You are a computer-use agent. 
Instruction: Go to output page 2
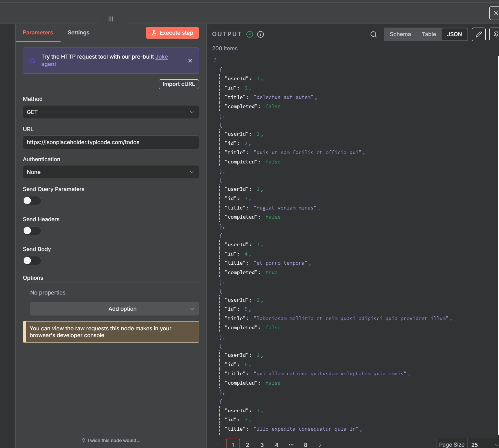click(247, 444)
